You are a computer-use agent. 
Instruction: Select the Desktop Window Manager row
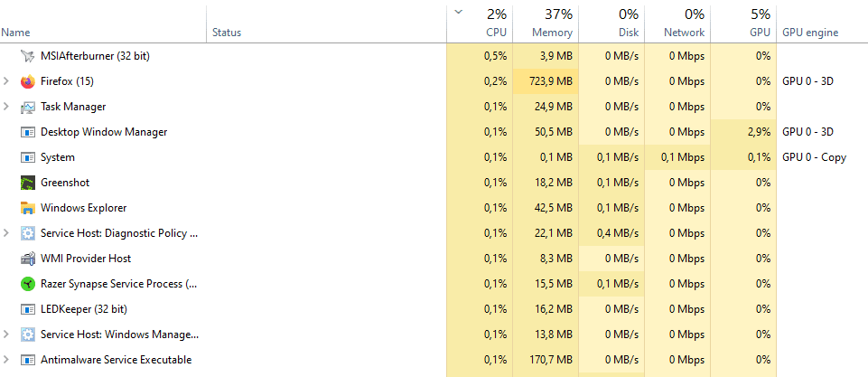pos(104,132)
